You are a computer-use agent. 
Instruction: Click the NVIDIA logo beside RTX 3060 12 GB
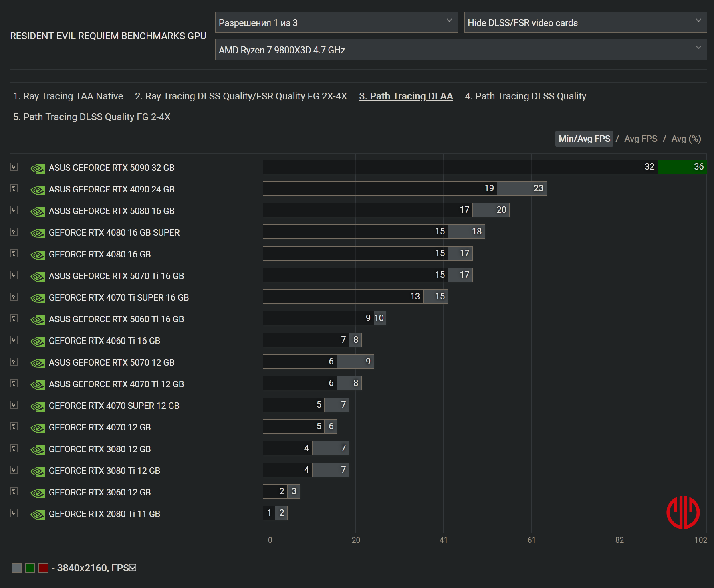38,493
